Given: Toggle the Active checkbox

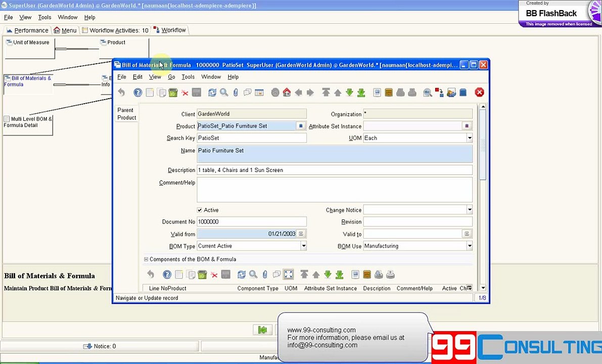Looking at the screenshot, I should 200,210.
